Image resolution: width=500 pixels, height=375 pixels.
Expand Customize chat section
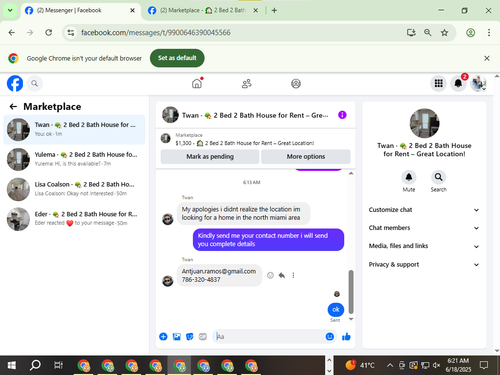coord(424,210)
